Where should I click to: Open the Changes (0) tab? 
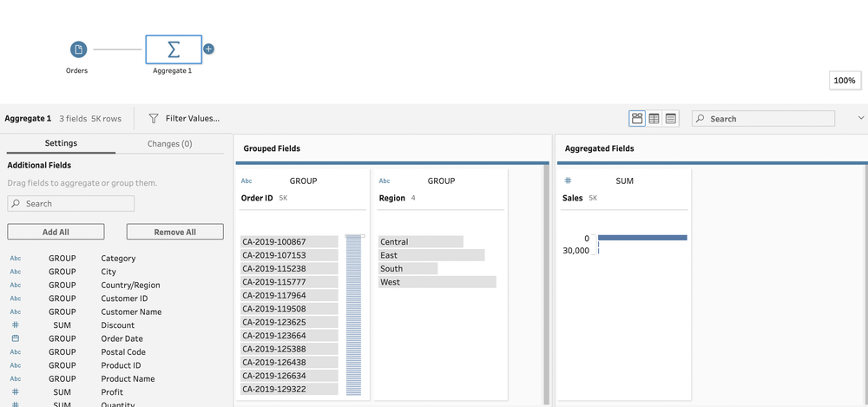169,143
